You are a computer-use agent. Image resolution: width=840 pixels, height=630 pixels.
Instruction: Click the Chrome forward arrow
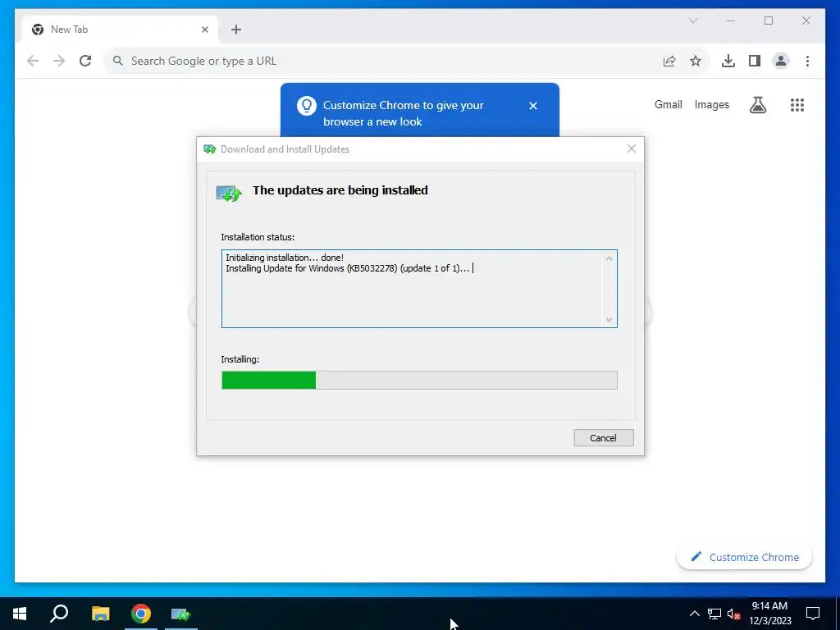(x=59, y=61)
